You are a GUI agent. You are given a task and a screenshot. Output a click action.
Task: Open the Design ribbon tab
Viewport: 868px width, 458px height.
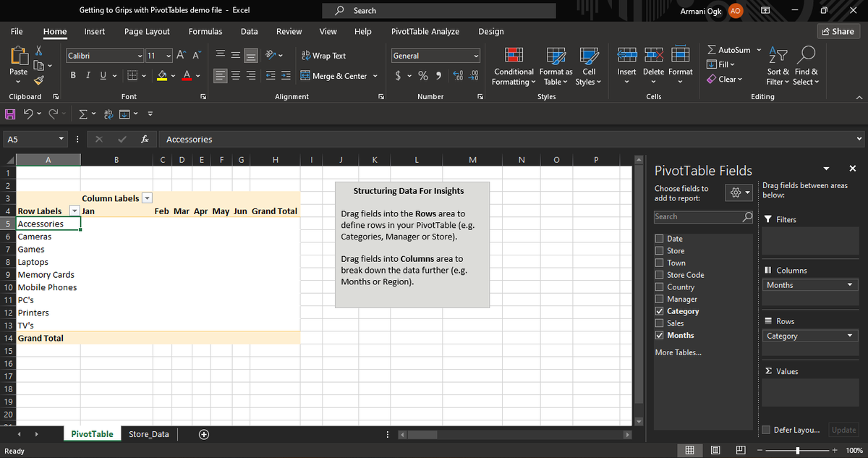click(491, 32)
